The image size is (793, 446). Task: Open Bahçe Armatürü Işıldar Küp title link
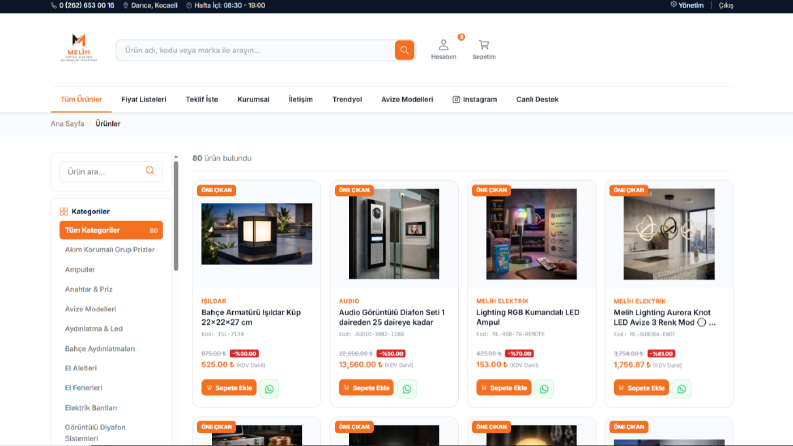[x=251, y=317]
